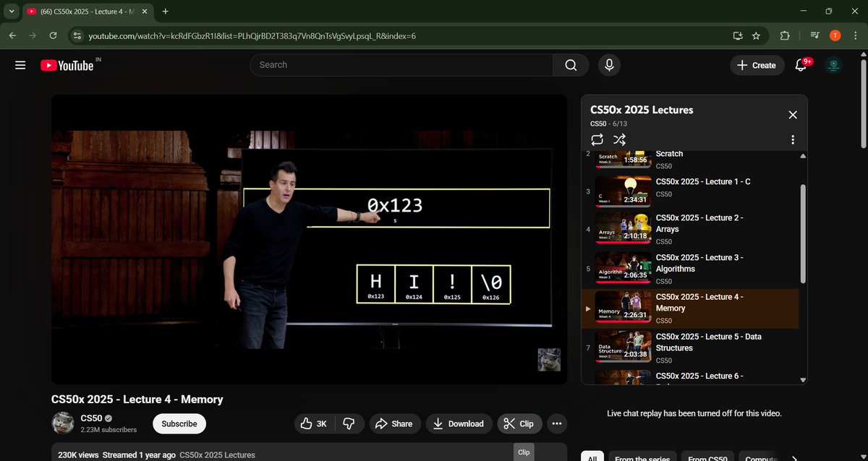Image resolution: width=868 pixels, height=461 pixels.
Task: Play Lecture 3 - Algorithms from the playlist
Action: point(689,267)
